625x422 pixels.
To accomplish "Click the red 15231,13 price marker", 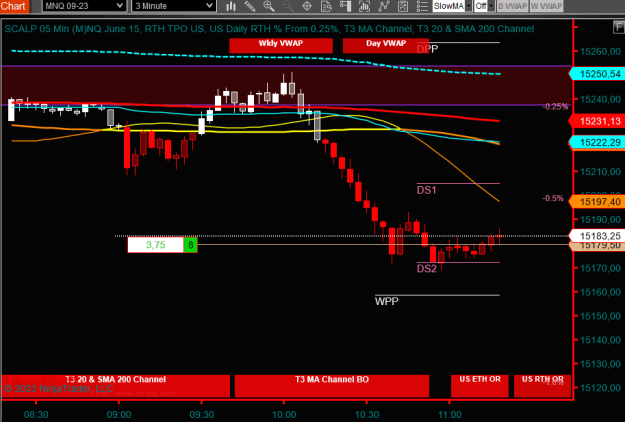I will (x=597, y=121).
